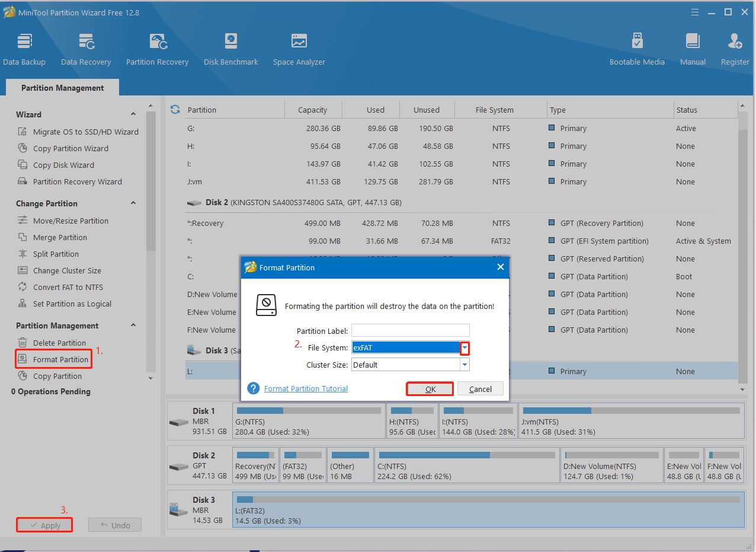Screen dimensions: 756x552
Task: Switch to Partition Management tab
Action: (x=62, y=88)
